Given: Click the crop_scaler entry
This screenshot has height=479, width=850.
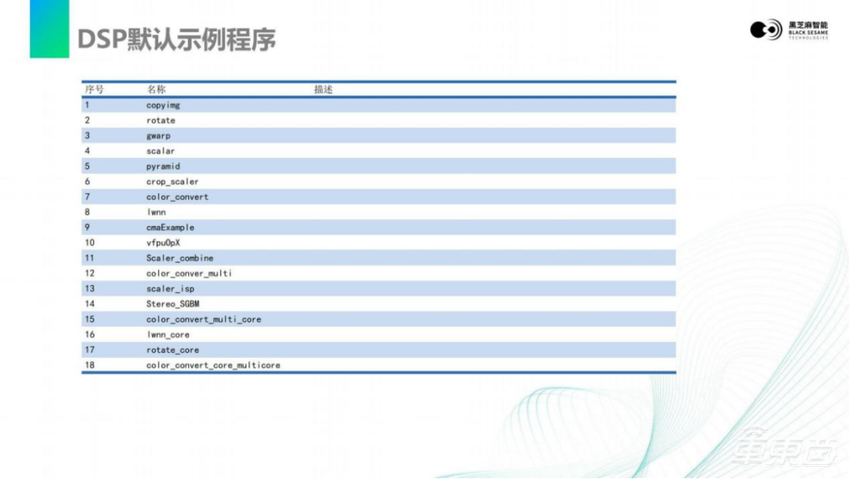Looking at the screenshot, I should pos(172,182).
